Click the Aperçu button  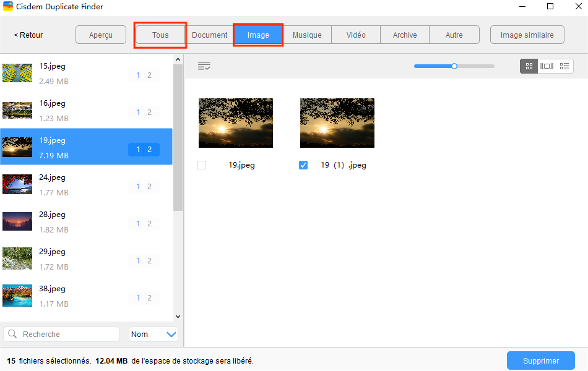tap(101, 35)
